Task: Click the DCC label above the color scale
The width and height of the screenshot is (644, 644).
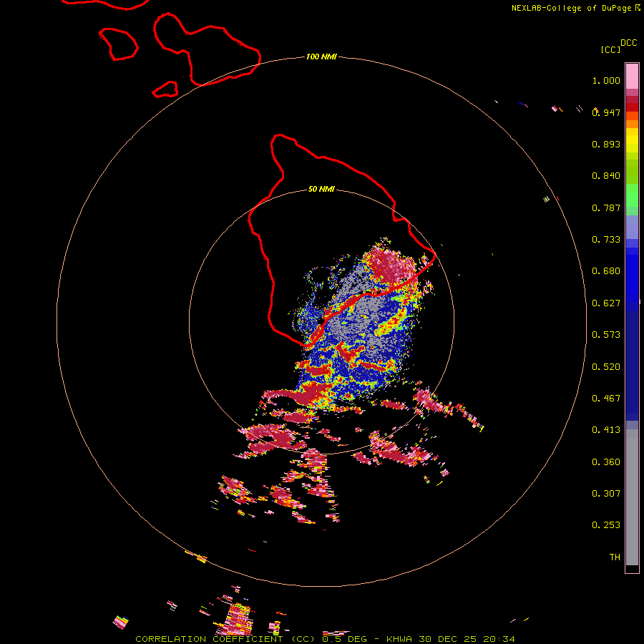Action: click(629, 43)
